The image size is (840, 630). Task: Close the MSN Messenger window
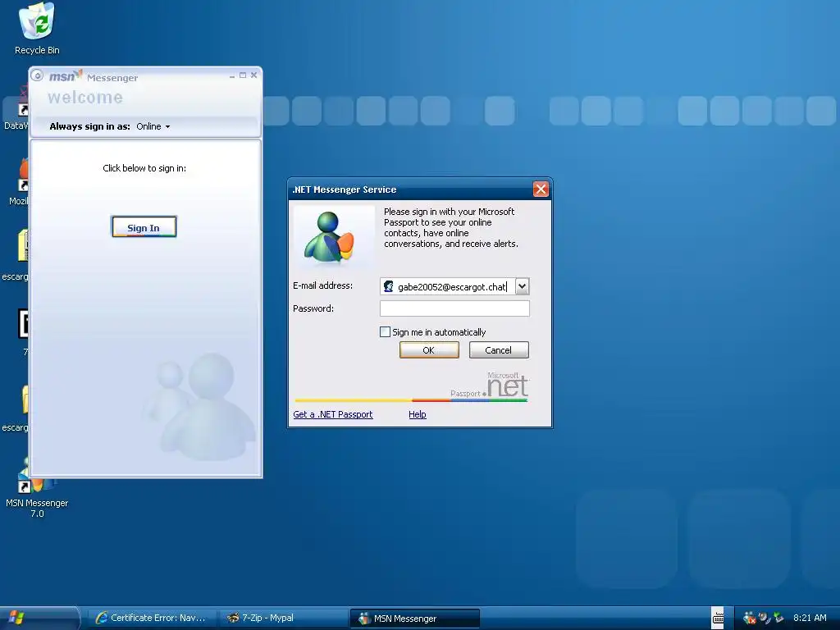click(x=254, y=75)
